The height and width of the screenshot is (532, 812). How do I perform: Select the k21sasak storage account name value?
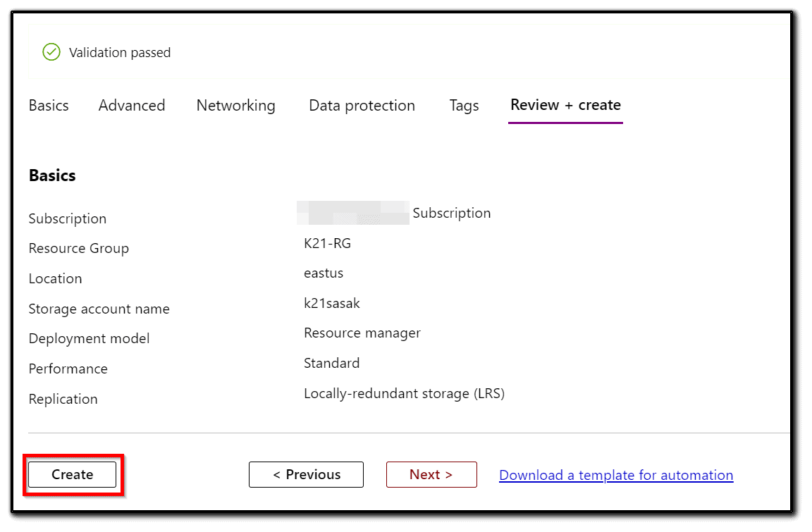332,304
